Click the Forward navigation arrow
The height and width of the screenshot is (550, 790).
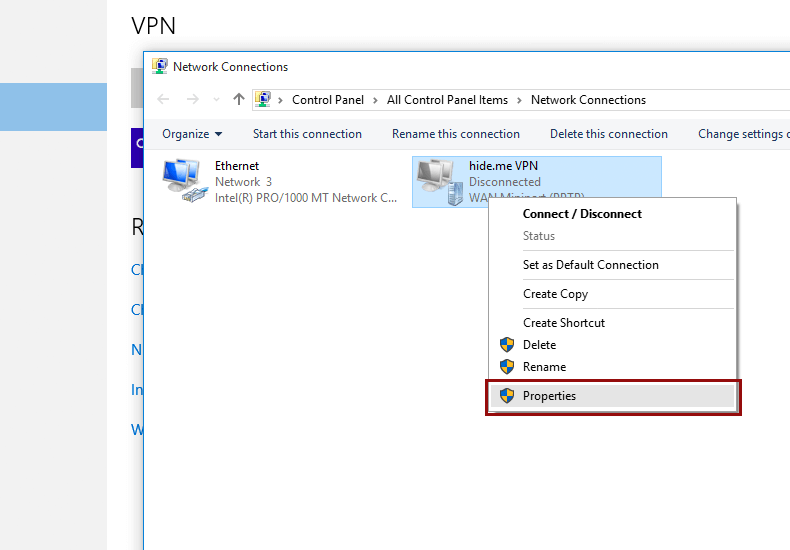tap(192, 99)
